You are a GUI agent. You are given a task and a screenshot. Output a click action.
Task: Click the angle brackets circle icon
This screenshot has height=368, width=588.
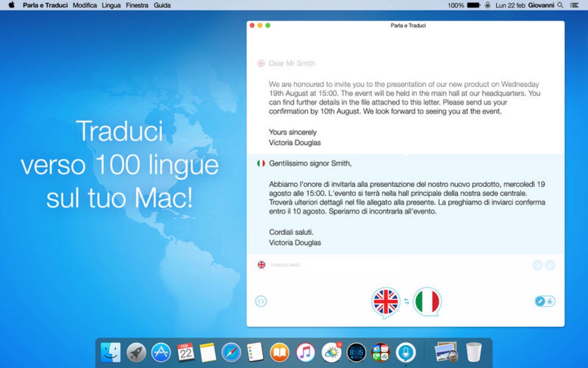coord(261,301)
